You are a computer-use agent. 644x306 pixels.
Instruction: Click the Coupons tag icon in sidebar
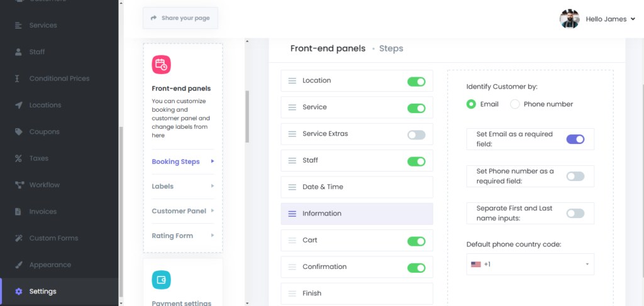tap(18, 132)
